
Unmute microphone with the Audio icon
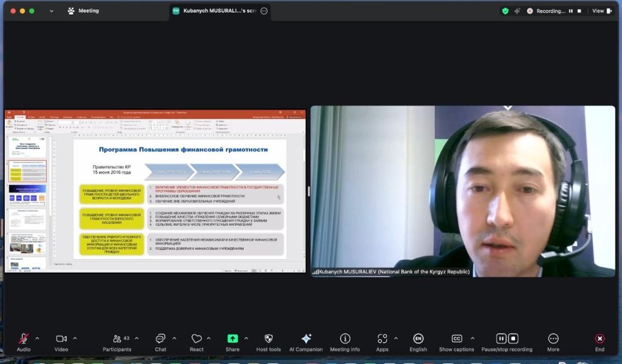[x=24, y=339]
